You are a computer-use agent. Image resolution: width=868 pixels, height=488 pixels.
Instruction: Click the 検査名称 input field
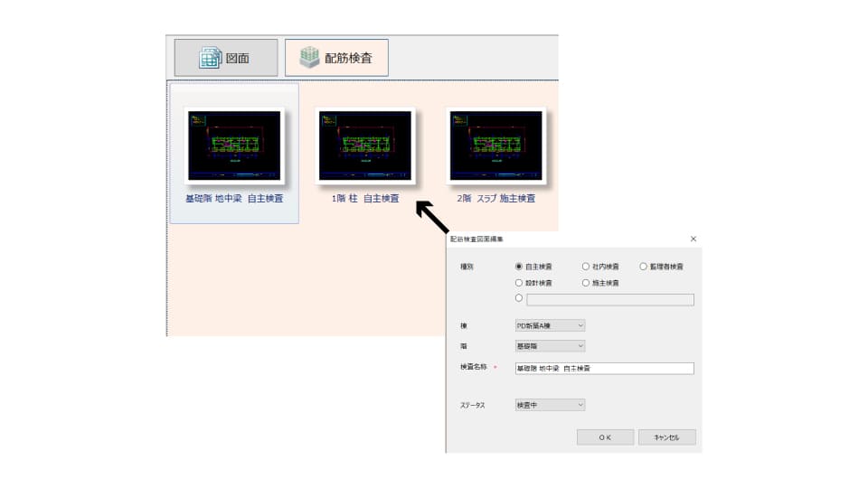[x=605, y=369]
